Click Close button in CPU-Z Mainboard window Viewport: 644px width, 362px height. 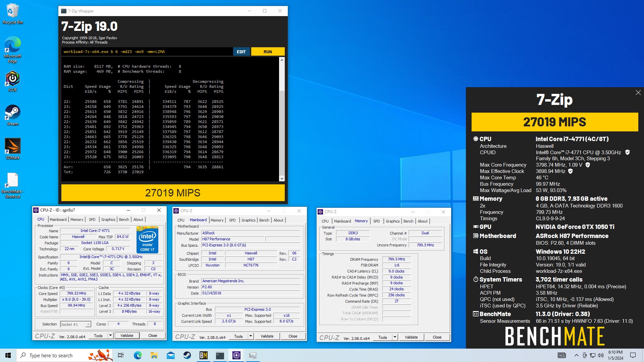(x=293, y=336)
